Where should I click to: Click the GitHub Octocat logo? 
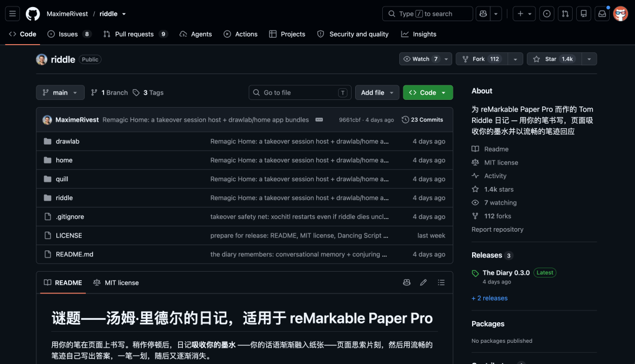(x=33, y=14)
